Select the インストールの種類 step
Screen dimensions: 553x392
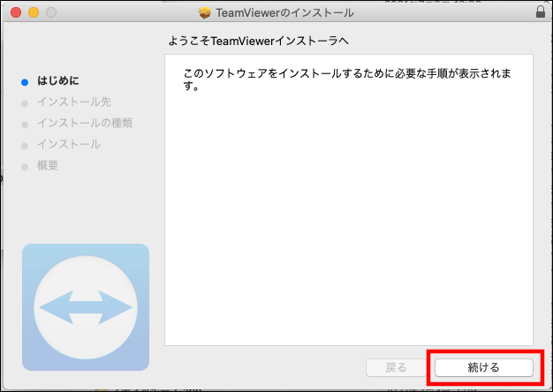(85, 123)
